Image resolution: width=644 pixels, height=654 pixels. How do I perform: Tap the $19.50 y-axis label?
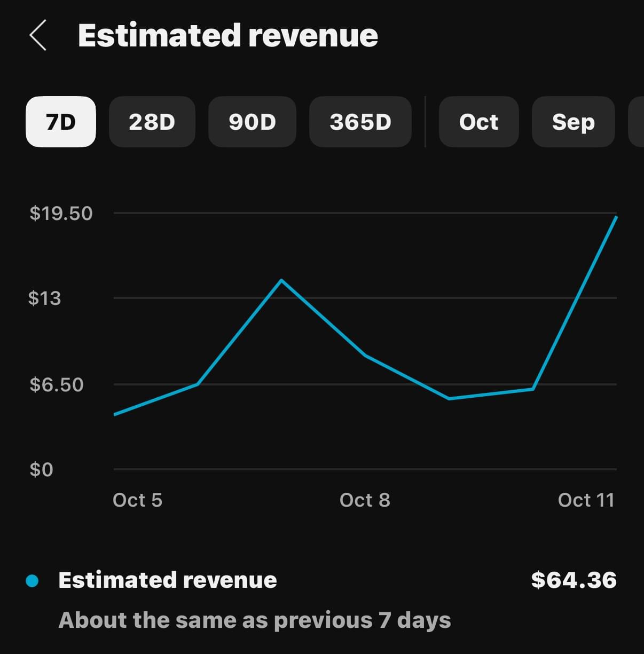pyautogui.click(x=61, y=214)
